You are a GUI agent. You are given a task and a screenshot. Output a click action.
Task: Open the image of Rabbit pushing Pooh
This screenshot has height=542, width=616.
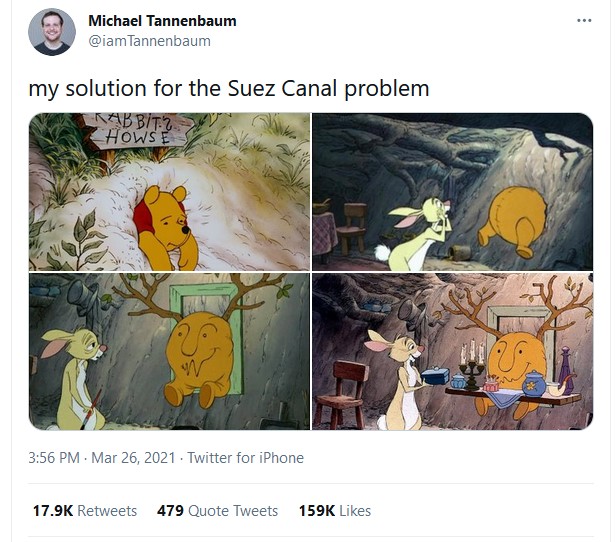[453, 192]
